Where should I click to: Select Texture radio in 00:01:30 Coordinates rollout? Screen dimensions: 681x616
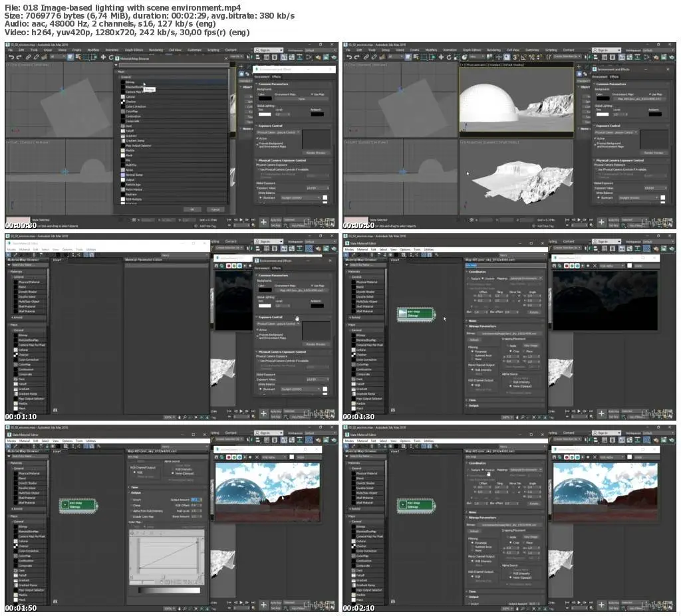point(469,278)
